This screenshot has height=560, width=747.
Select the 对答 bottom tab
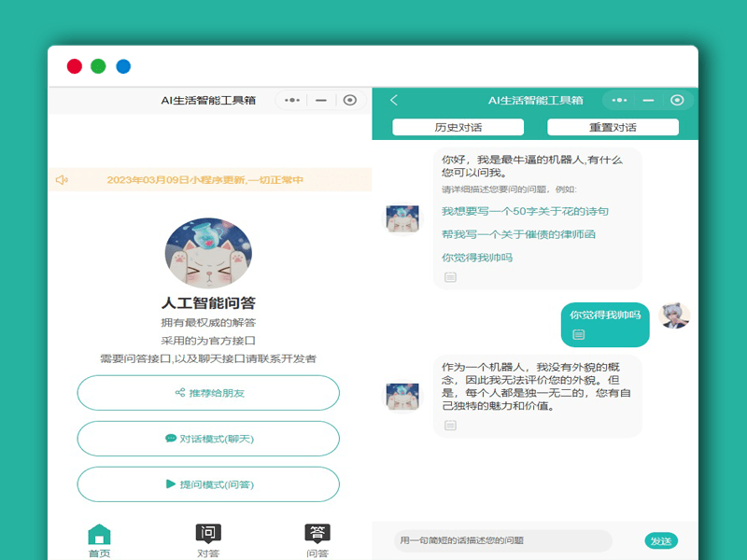point(208,541)
